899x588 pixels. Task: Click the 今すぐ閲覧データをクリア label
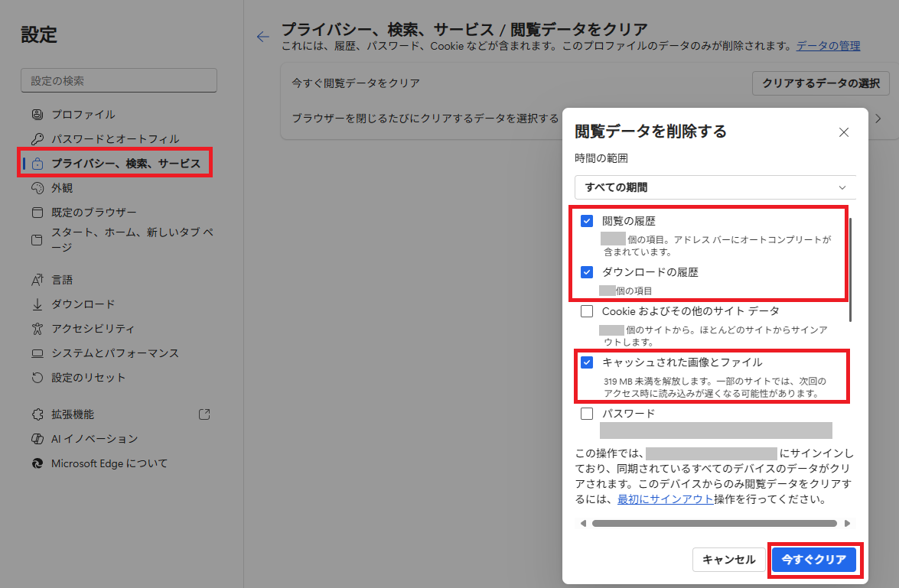coord(356,83)
